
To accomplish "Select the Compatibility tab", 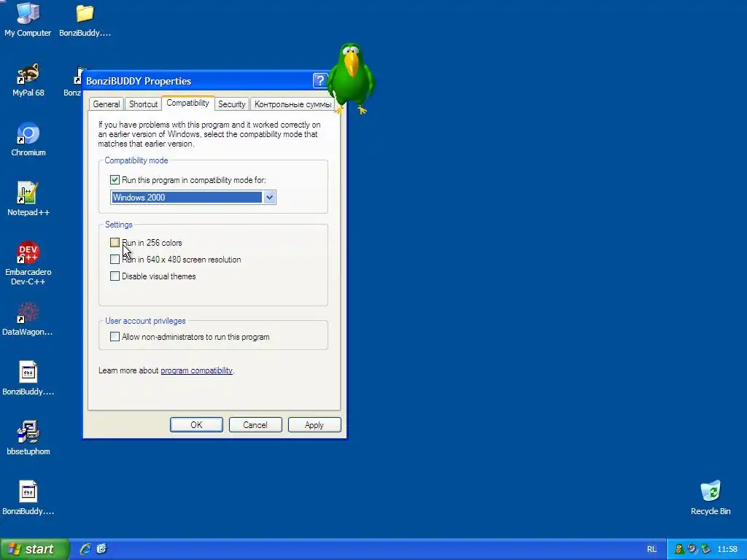I will click(187, 103).
